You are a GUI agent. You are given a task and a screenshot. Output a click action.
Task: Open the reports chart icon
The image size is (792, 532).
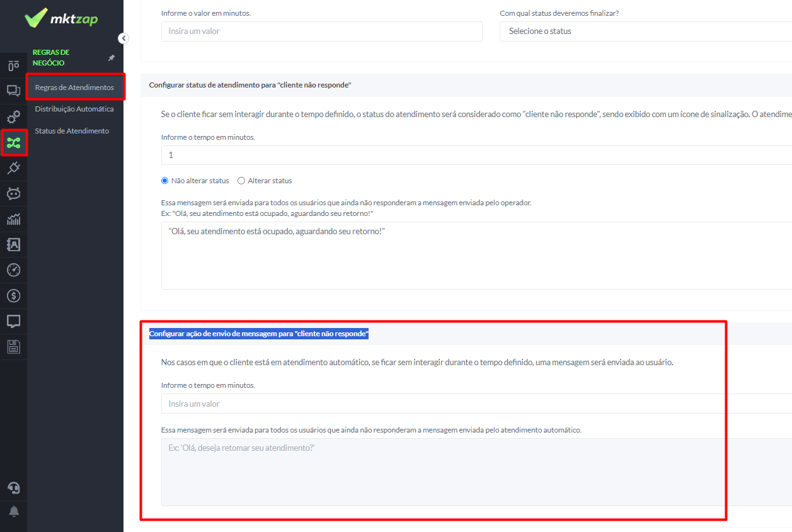(x=13, y=219)
